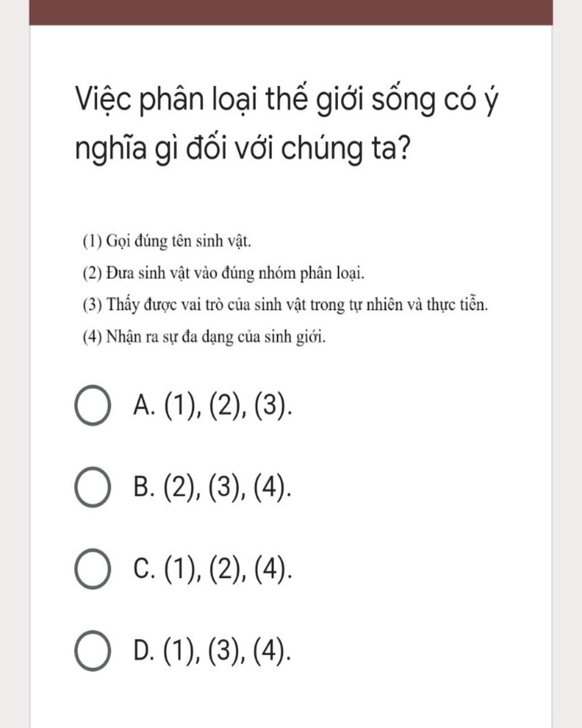The height and width of the screenshot is (728, 582).
Task: Select the radio button for answer A
Action: (x=92, y=406)
